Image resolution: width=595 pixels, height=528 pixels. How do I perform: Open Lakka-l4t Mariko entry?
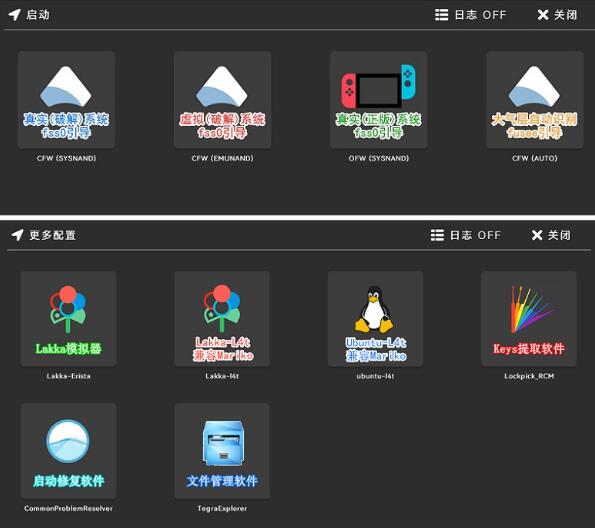[222, 319]
